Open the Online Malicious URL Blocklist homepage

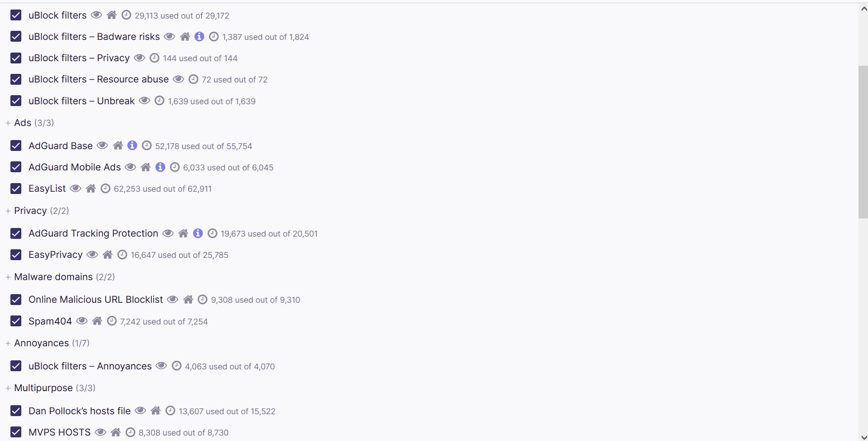pyautogui.click(x=188, y=299)
